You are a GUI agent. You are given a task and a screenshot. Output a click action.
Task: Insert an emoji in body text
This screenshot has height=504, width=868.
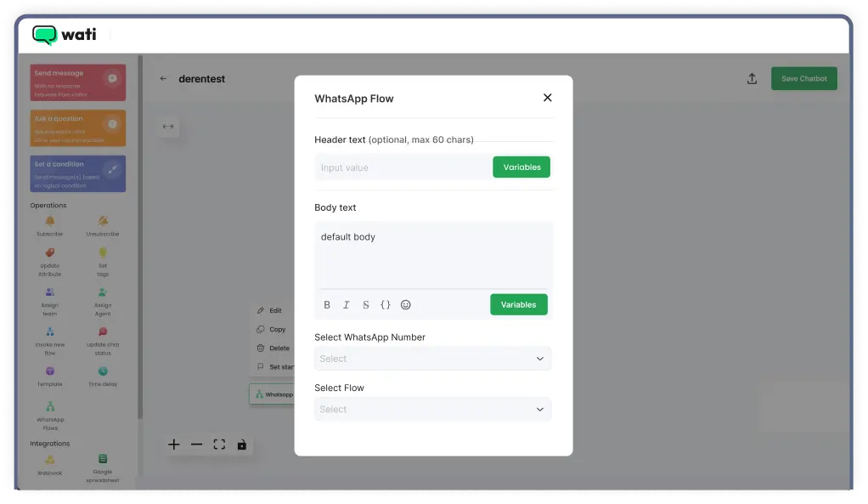click(405, 304)
